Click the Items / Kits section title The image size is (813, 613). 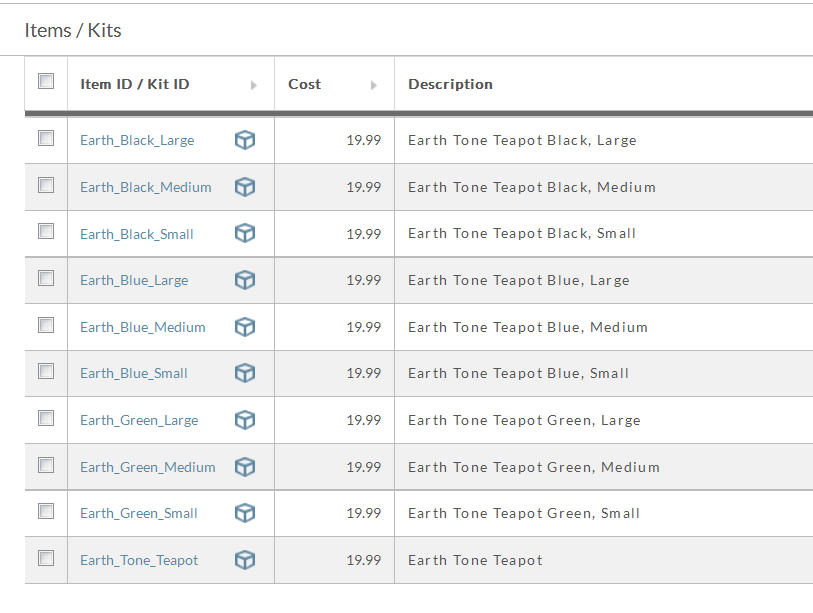[x=73, y=31]
